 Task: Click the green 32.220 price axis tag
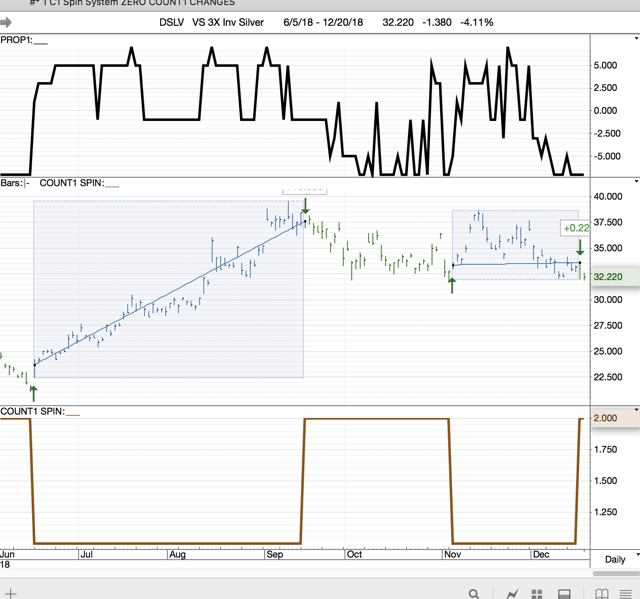point(615,277)
